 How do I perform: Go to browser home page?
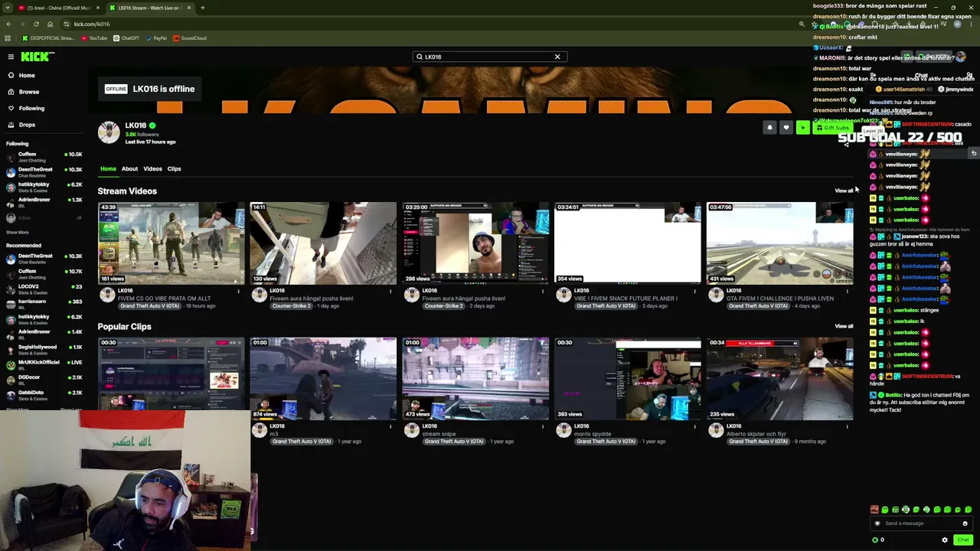click(50, 24)
